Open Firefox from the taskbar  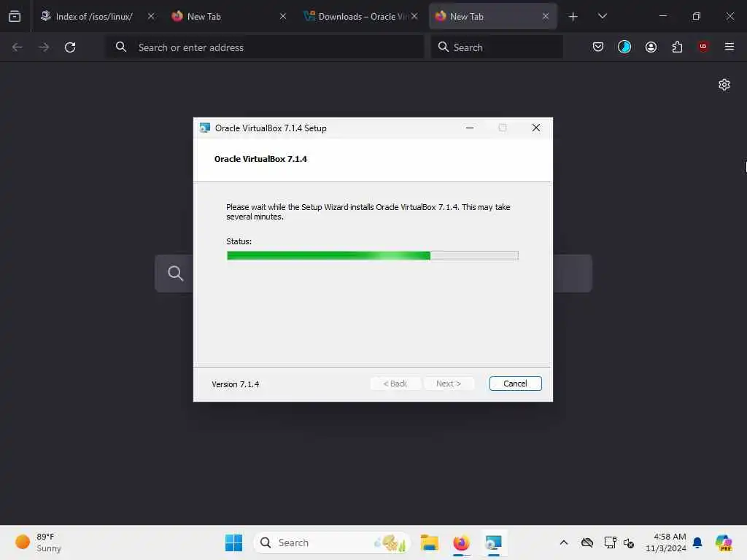[461, 542]
